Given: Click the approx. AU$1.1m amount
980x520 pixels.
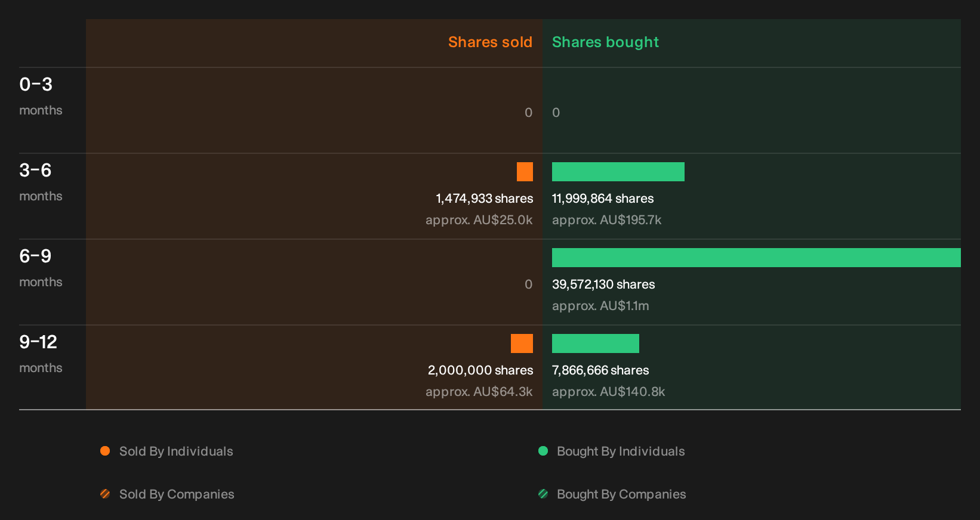Looking at the screenshot, I should click(600, 306).
